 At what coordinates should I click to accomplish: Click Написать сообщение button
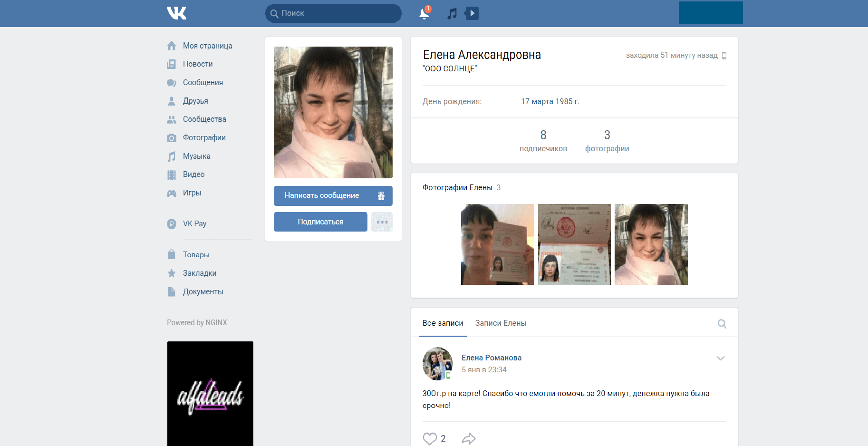pos(322,196)
